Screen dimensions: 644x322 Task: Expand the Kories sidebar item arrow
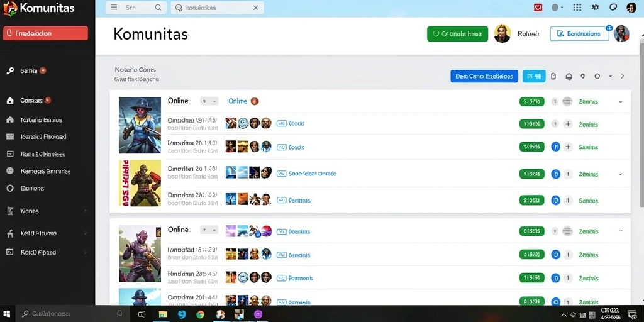[86, 211]
